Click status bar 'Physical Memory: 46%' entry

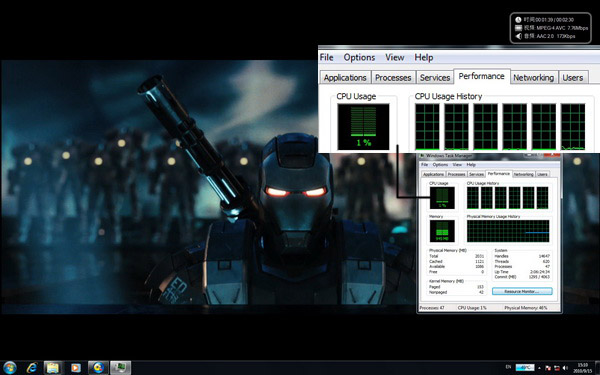coord(526,308)
